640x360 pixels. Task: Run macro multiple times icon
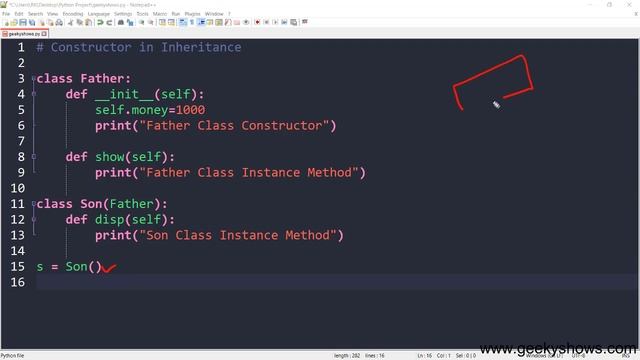coord(284,22)
